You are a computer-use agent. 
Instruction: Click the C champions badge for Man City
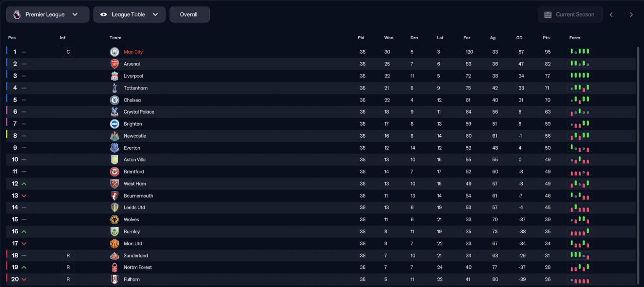(68, 52)
